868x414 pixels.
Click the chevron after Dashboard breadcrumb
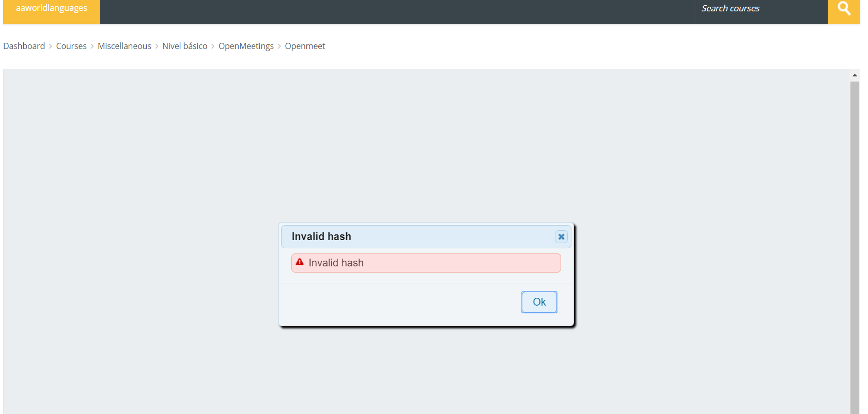(51, 46)
